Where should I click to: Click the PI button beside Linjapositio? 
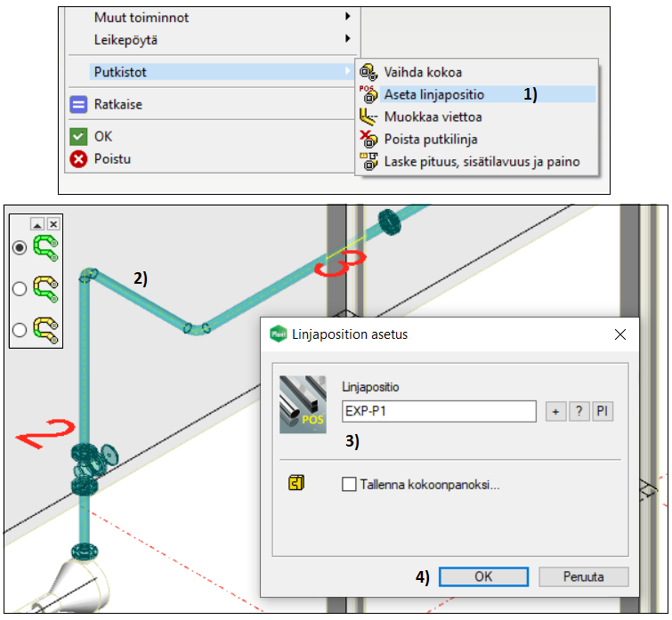(603, 411)
